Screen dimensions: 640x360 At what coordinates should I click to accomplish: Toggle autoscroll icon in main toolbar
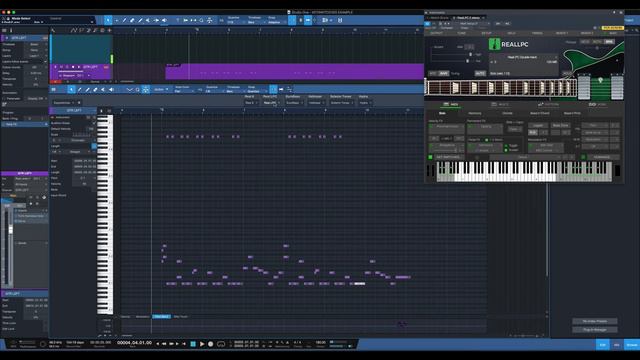[308, 20]
